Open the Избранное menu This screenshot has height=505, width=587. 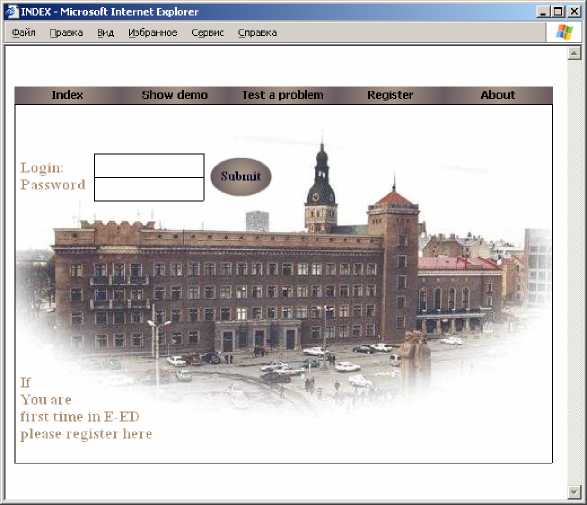[153, 33]
